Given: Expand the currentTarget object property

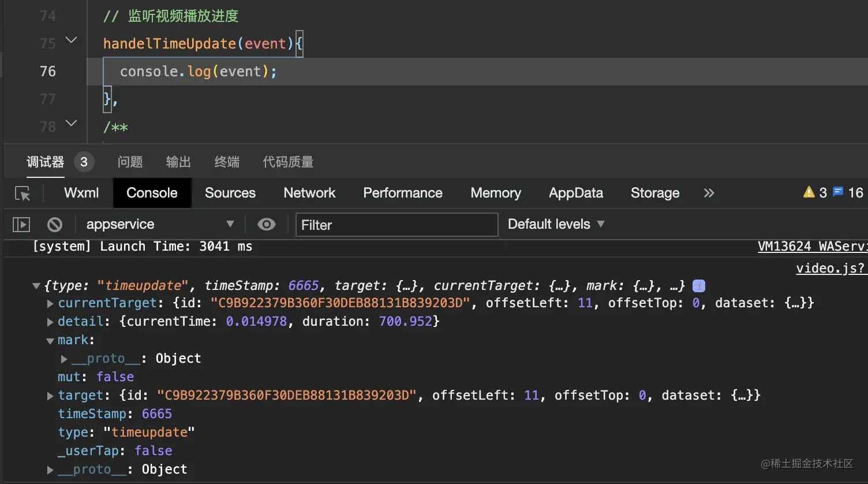Looking at the screenshot, I should pyautogui.click(x=50, y=303).
